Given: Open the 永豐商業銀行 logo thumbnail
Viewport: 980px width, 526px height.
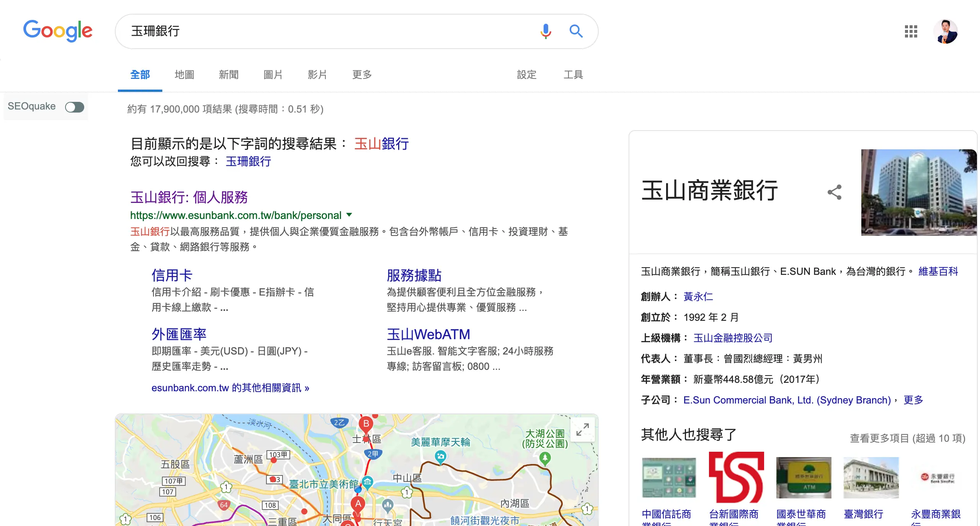Looking at the screenshot, I should (x=938, y=477).
